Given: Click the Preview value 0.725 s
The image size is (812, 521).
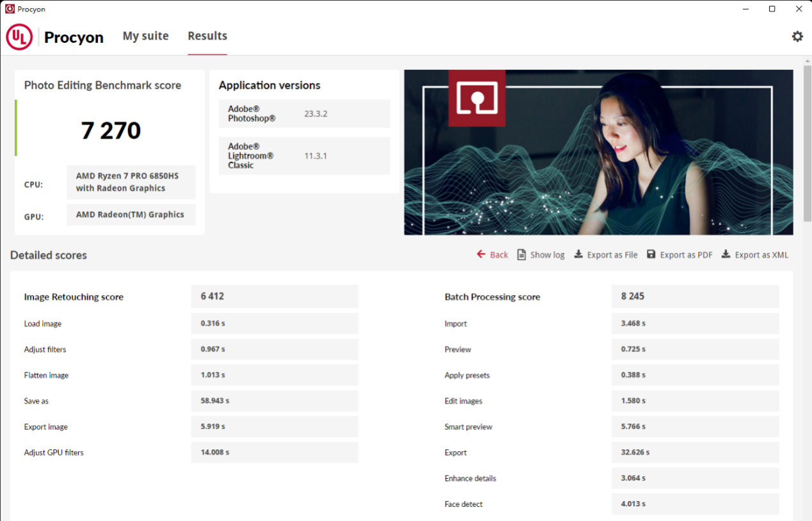Looking at the screenshot, I should pyautogui.click(x=695, y=349).
